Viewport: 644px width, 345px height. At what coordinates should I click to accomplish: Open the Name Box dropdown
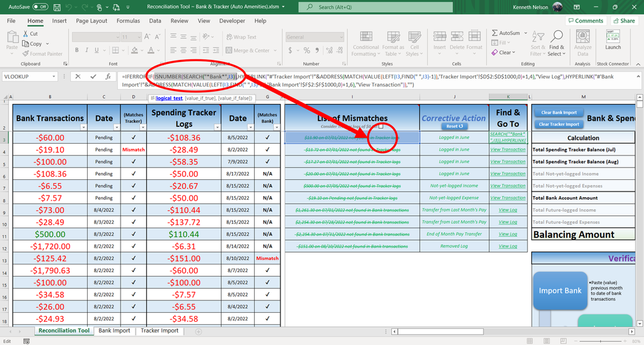pyautogui.click(x=54, y=76)
